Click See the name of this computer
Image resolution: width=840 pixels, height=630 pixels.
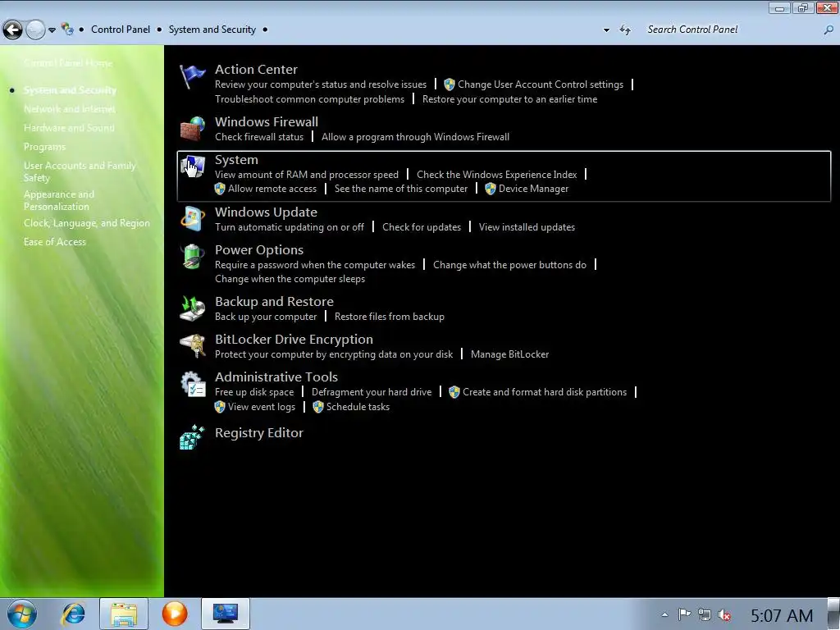click(400, 189)
